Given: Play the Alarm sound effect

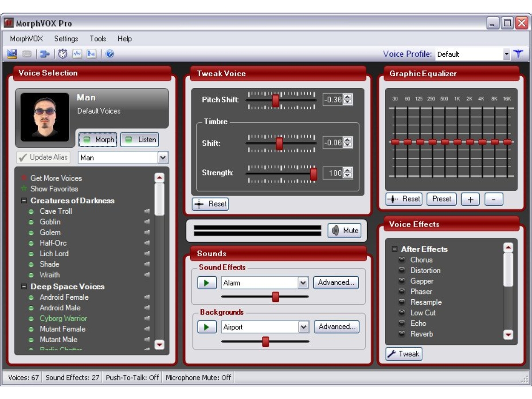Looking at the screenshot, I should pyautogui.click(x=207, y=283).
